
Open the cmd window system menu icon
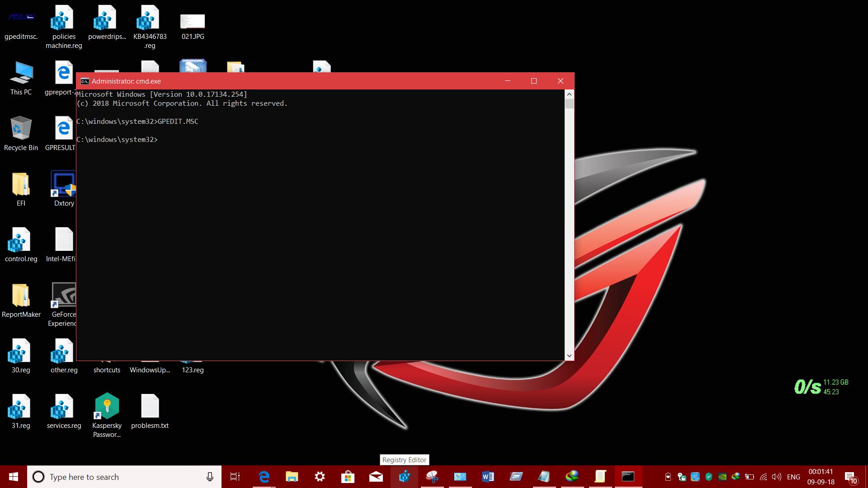(x=85, y=81)
